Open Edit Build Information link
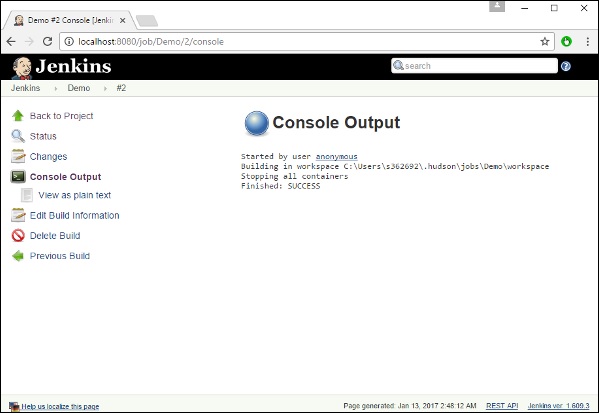The height and width of the screenshot is (413, 599). coord(74,215)
